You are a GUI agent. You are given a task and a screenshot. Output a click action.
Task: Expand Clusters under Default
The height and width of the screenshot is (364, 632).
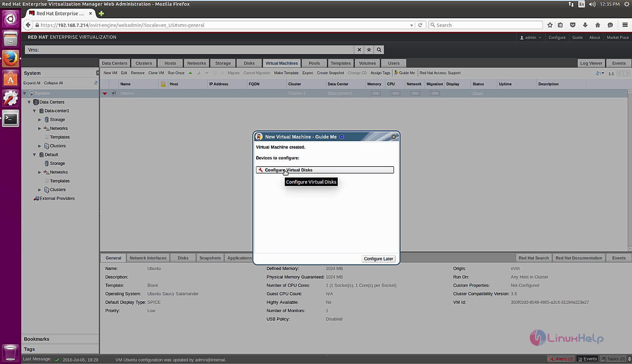click(x=40, y=189)
